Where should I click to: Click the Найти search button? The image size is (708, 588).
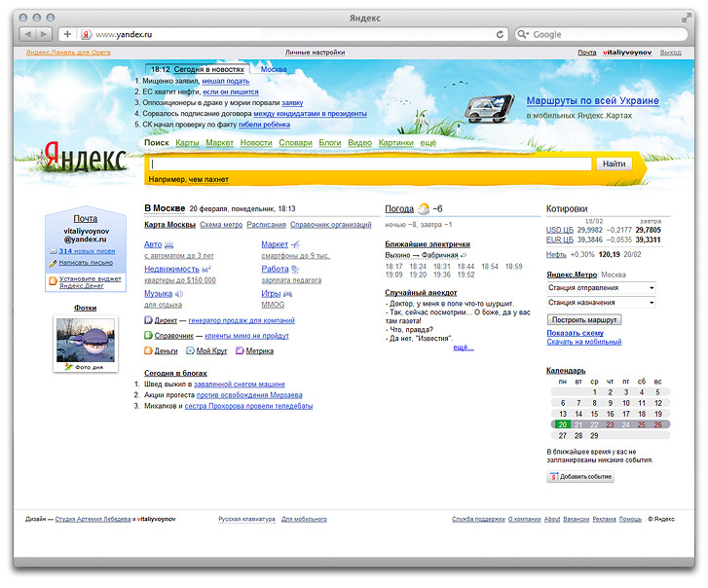pyautogui.click(x=615, y=164)
